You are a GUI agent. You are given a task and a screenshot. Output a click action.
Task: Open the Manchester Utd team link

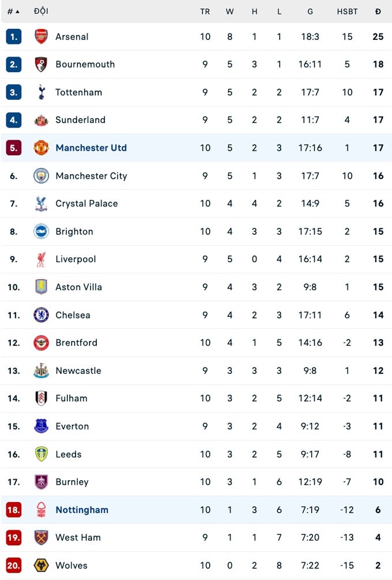(x=91, y=148)
